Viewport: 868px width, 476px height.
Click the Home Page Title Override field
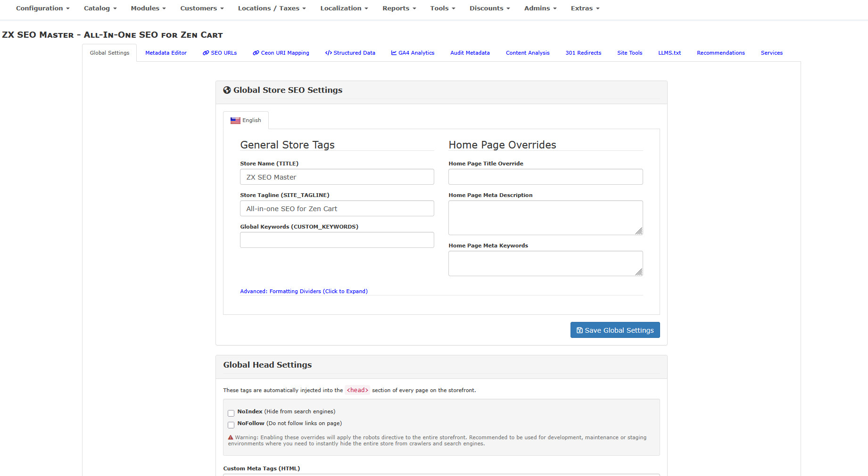[546, 177]
